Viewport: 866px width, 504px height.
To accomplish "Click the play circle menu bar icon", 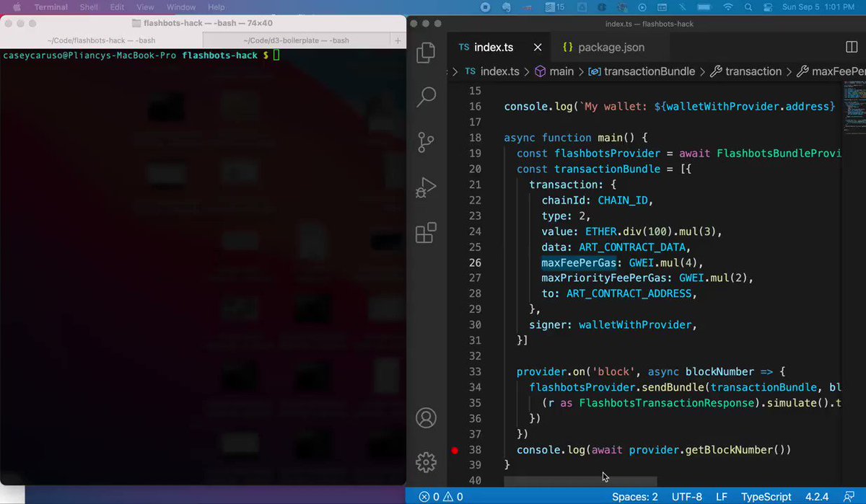I will pos(643,7).
